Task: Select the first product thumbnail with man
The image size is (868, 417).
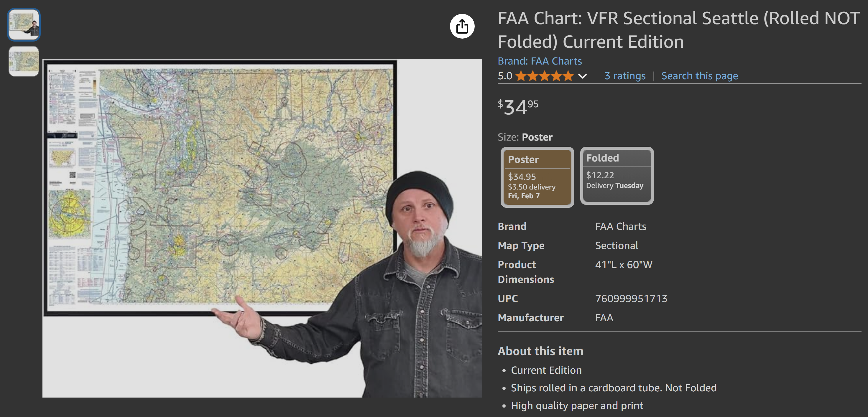Action: [x=24, y=24]
